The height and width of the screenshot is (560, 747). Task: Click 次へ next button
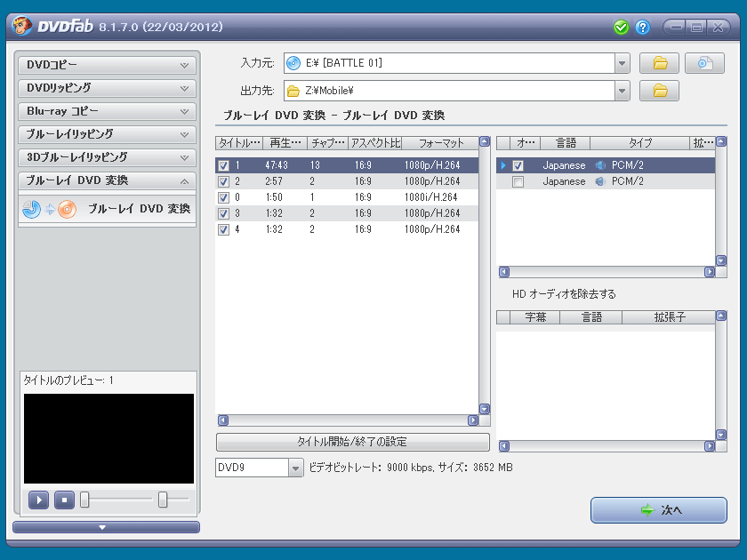tap(659, 510)
